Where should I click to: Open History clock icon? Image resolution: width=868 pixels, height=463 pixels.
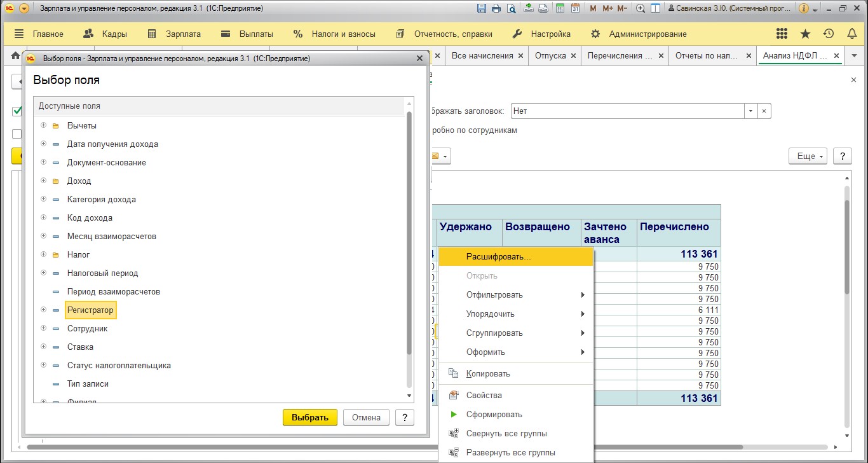click(x=828, y=34)
